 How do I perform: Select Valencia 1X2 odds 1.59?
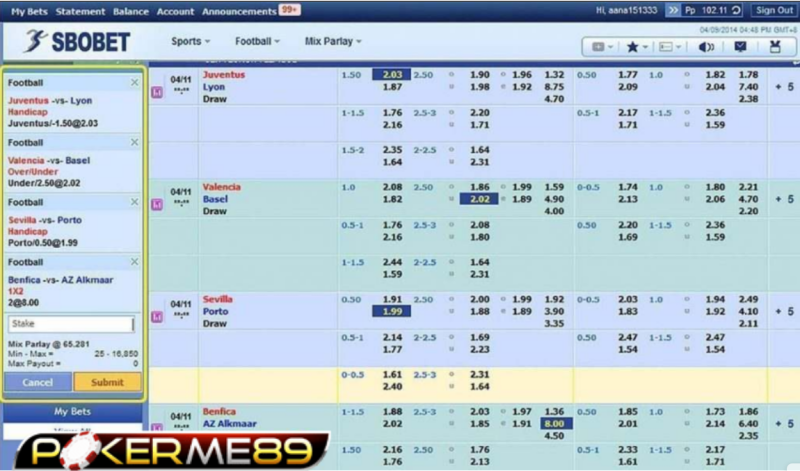pyautogui.click(x=554, y=187)
